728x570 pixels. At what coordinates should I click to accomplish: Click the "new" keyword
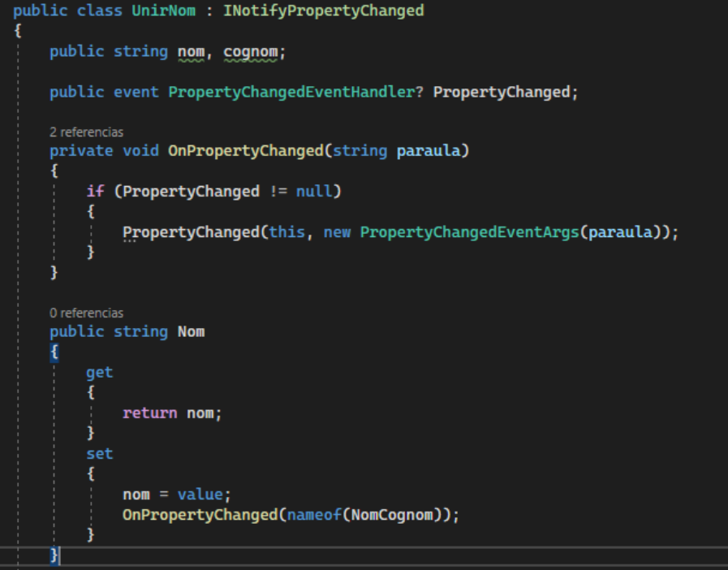pyautogui.click(x=338, y=232)
